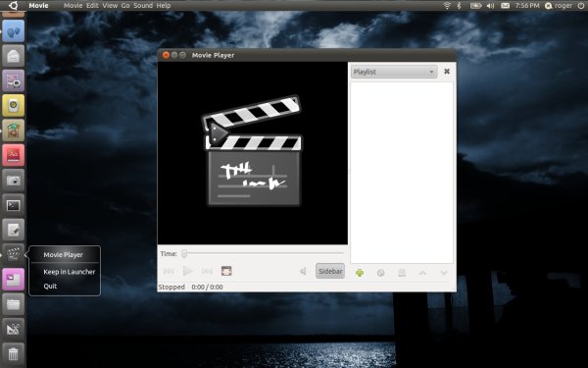Open the roger user menu
Viewport: 588px width, 368px height.
tap(559, 6)
